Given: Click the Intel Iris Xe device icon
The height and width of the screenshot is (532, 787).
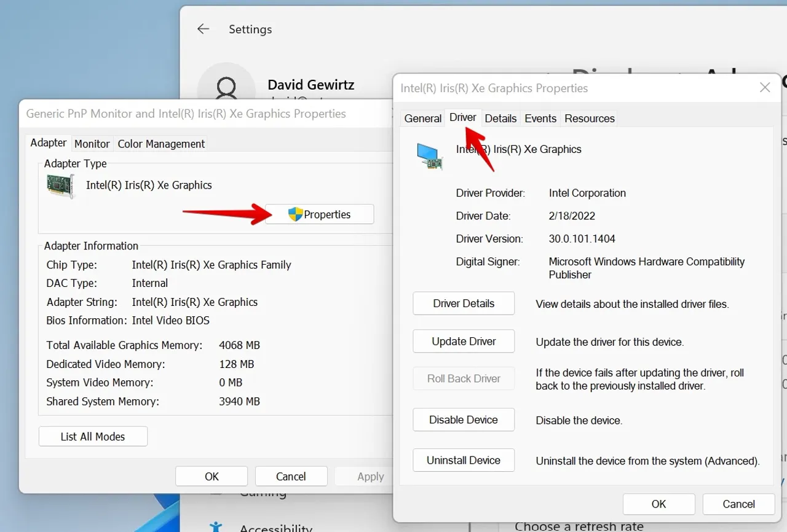Looking at the screenshot, I should pos(429,156).
